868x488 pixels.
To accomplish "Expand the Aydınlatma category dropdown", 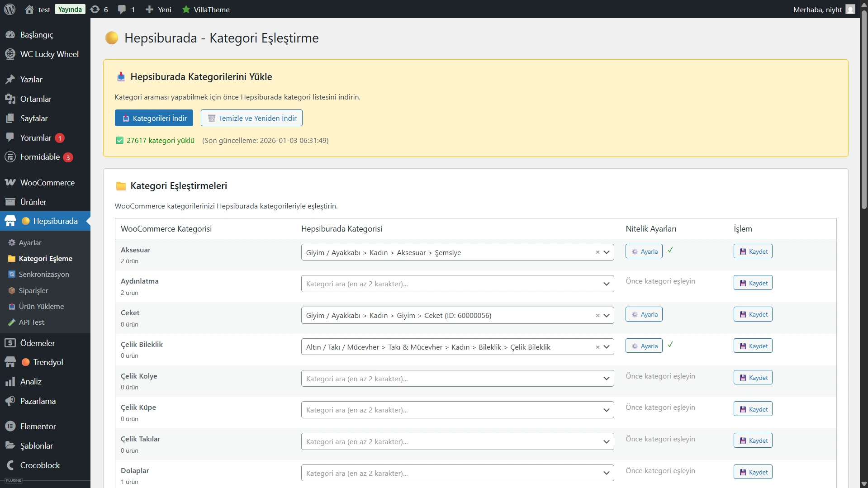I will click(606, 284).
